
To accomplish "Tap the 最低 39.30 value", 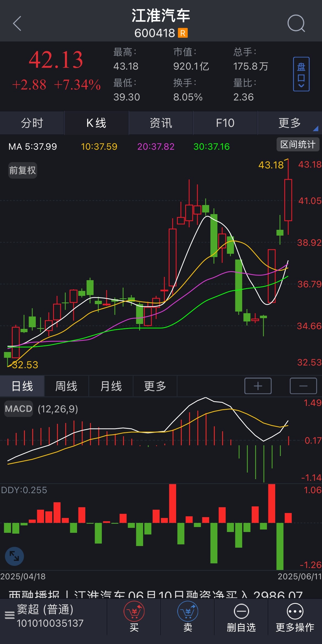I will click(127, 97).
